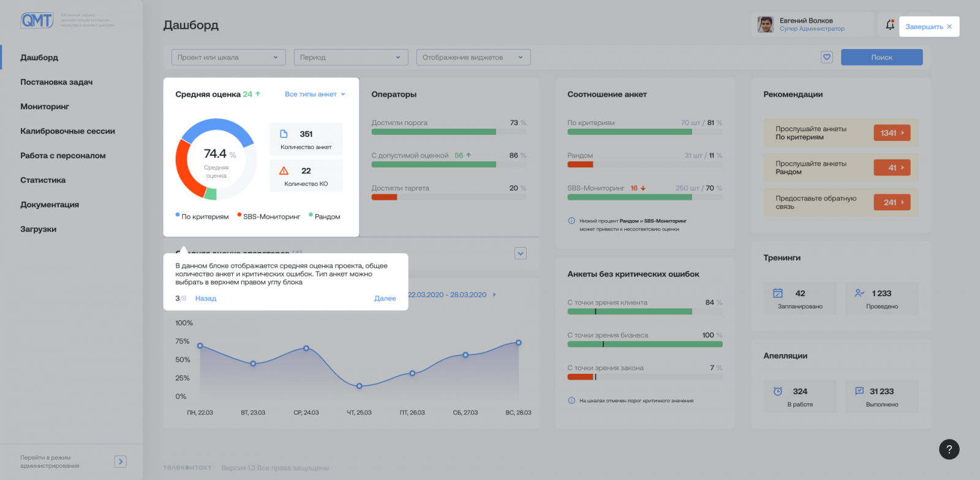The image size is (980, 480).
Task: Click the notification bell icon
Action: click(x=890, y=25)
